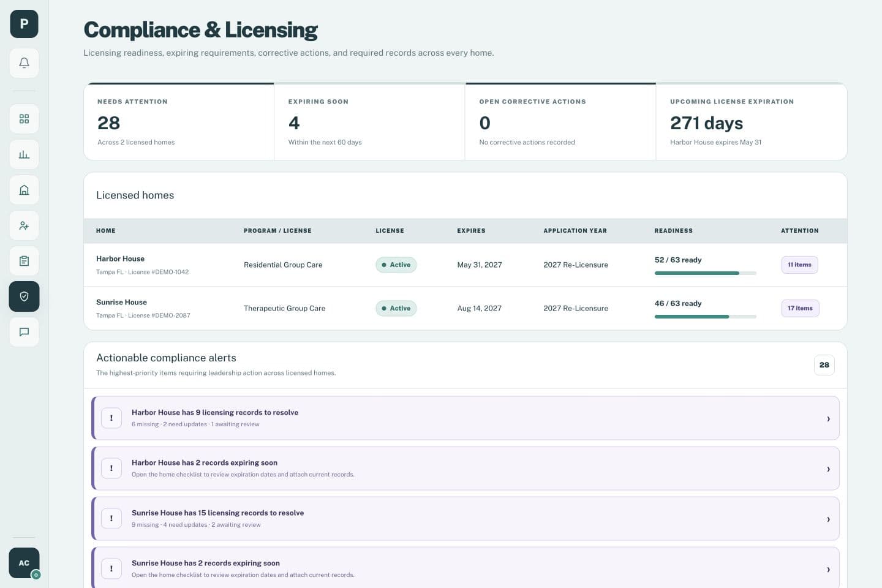
Task: Click 'Across 2 licensed homes' text
Action: click(x=136, y=142)
